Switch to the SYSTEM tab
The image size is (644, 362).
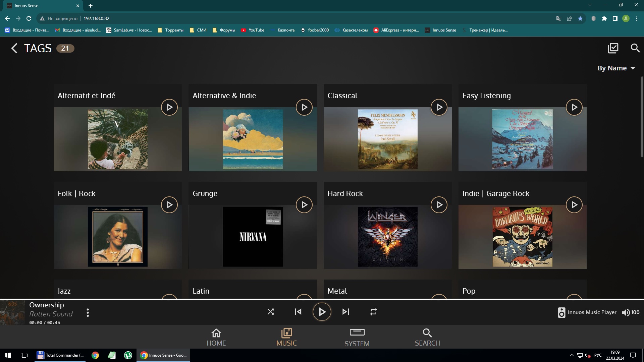(357, 338)
